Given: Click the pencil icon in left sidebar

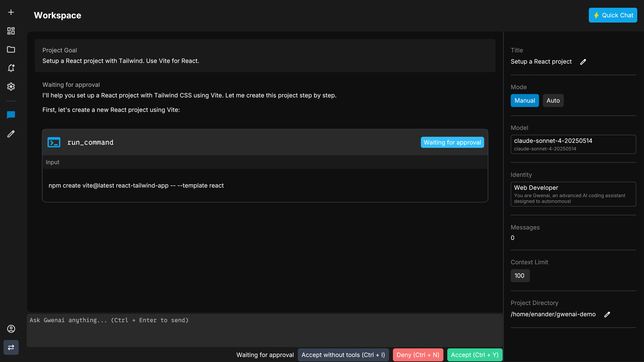Looking at the screenshot, I should point(11,134).
